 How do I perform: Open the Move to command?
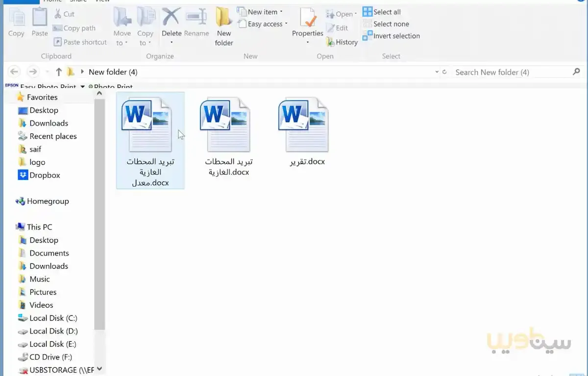[122, 27]
